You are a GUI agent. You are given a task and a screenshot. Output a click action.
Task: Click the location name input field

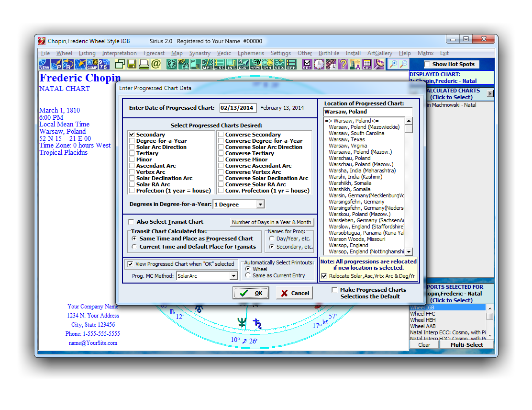368,112
